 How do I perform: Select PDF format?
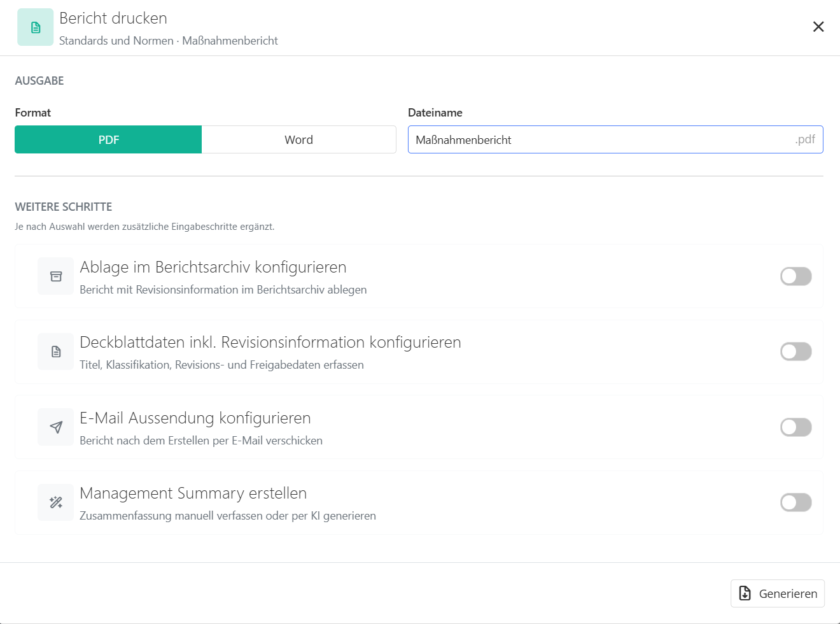click(x=108, y=139)
